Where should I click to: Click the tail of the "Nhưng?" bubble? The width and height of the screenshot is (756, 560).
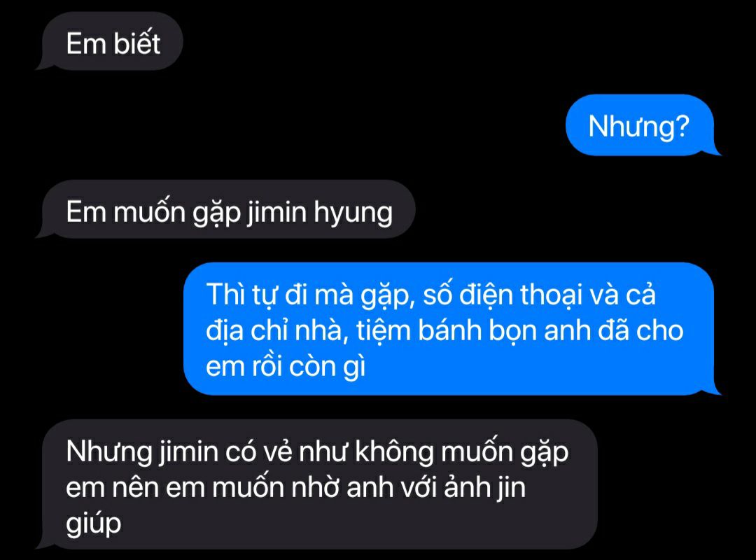[x=714, y=150]
